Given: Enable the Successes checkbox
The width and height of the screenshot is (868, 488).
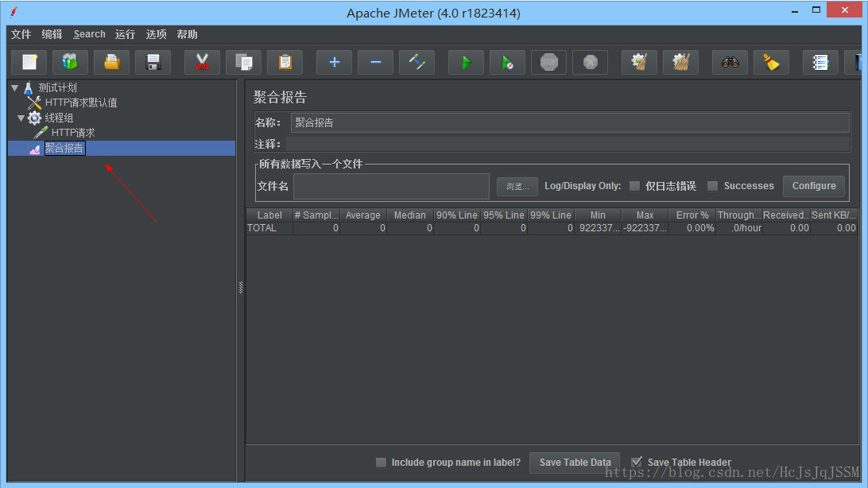Looking at the screenshot, I should point(713,186).
